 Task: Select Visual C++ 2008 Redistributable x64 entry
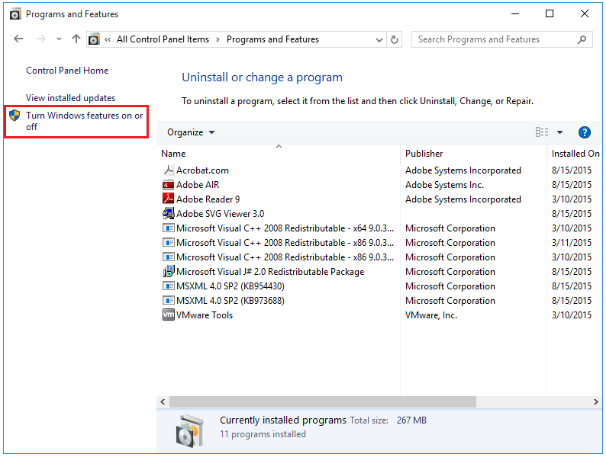285,228
